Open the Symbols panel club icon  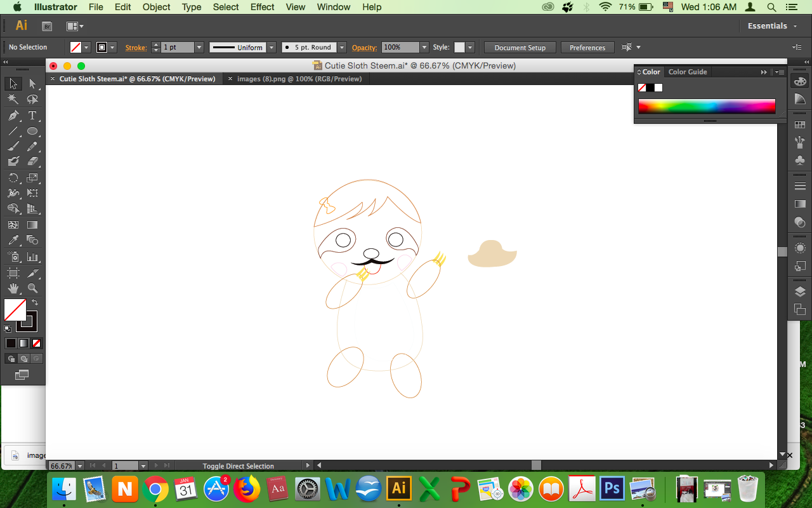800,160
